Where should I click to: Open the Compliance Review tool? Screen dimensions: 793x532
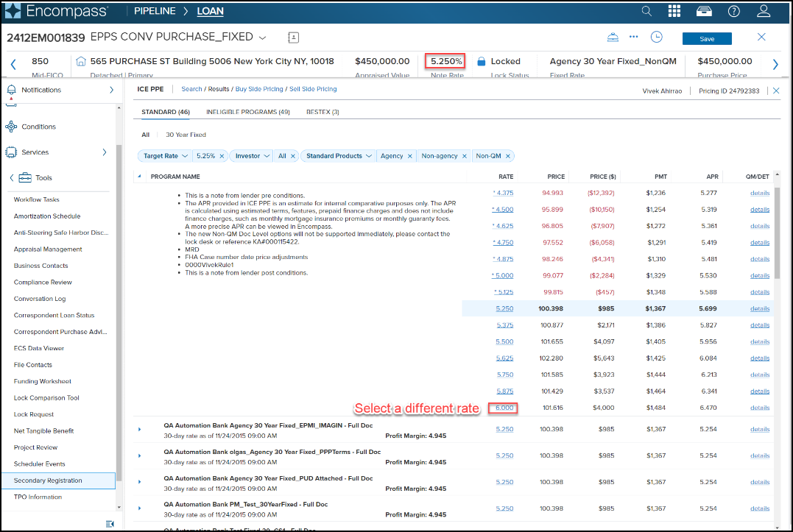point(43,283)
